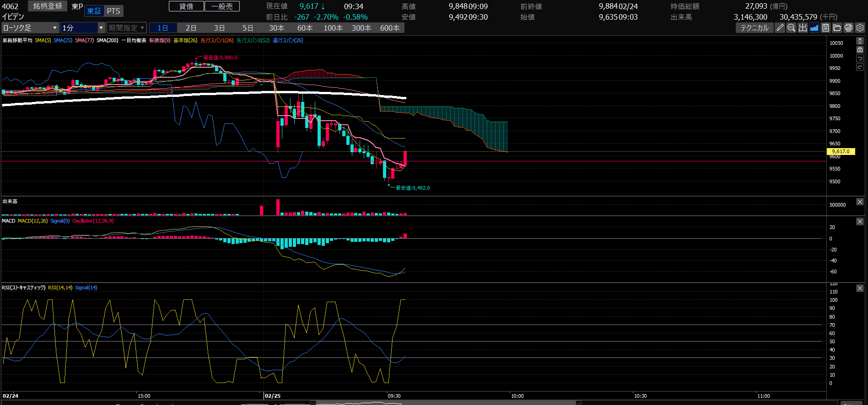Click the magnifier value-inspect icon
This screenshot has height=405, width=868.
[x=791, y=28]
